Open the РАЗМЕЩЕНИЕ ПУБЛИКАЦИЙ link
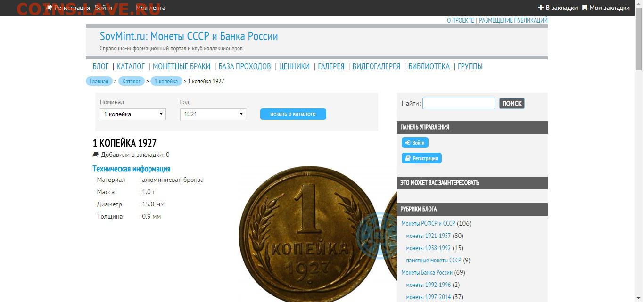 513,20
